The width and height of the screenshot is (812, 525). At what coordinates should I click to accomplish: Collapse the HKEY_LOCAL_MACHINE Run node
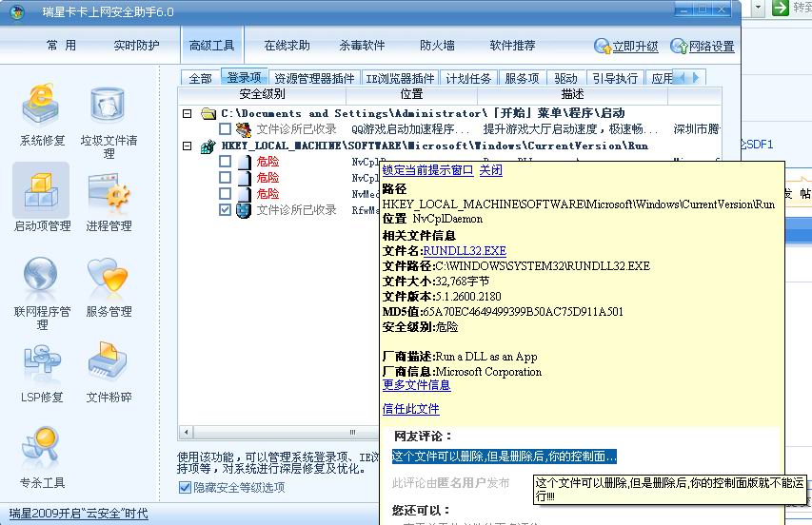[188, 146]
